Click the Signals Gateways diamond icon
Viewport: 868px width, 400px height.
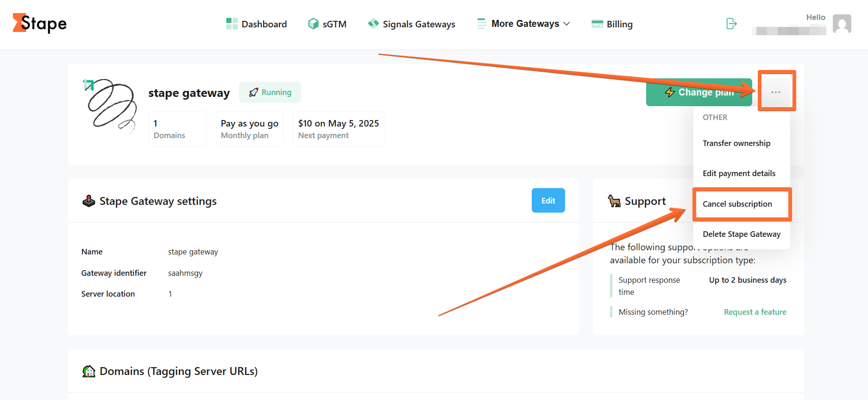(373, 23)
